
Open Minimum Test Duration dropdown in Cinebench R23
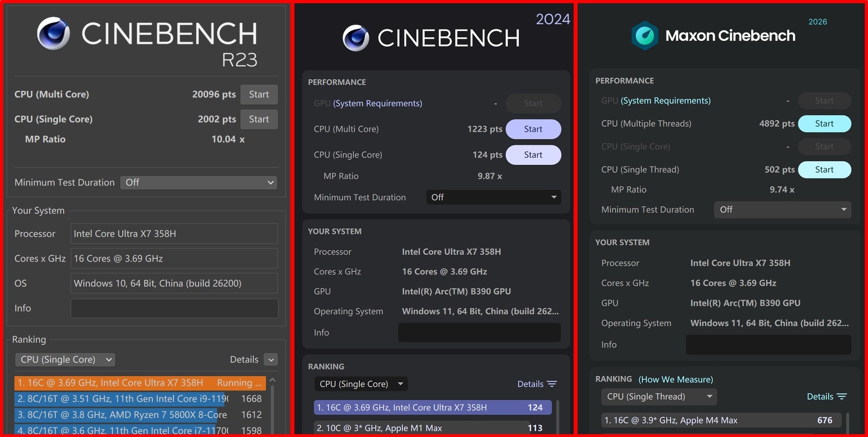[x=199, y=183]
